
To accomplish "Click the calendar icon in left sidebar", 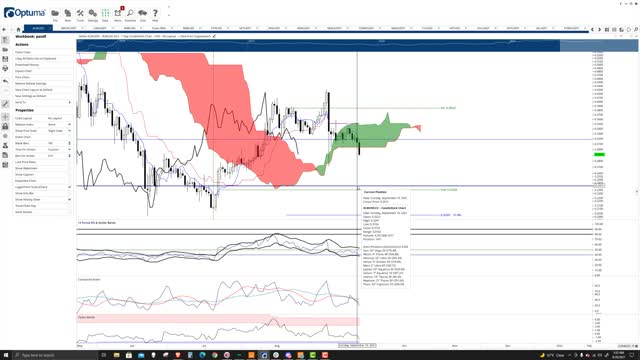I will [x=5, y=165].
